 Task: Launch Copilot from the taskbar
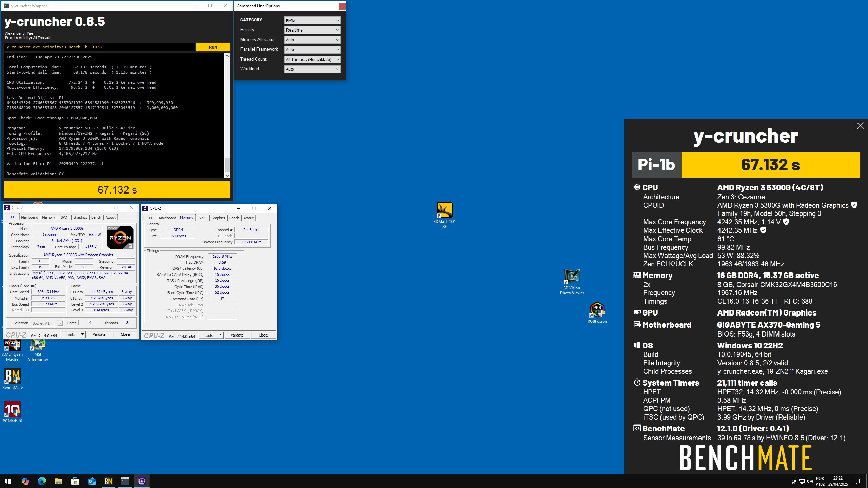[25, 481]
